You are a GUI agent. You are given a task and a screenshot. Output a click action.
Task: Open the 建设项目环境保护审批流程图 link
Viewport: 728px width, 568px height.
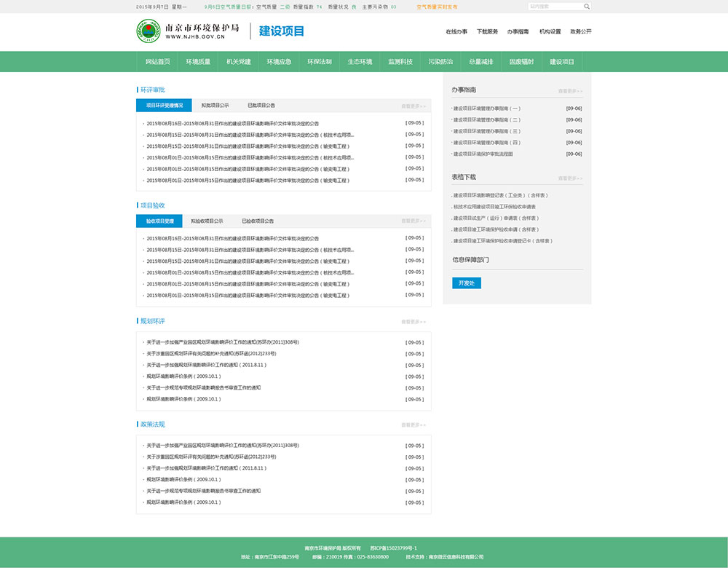pos(483,154)
